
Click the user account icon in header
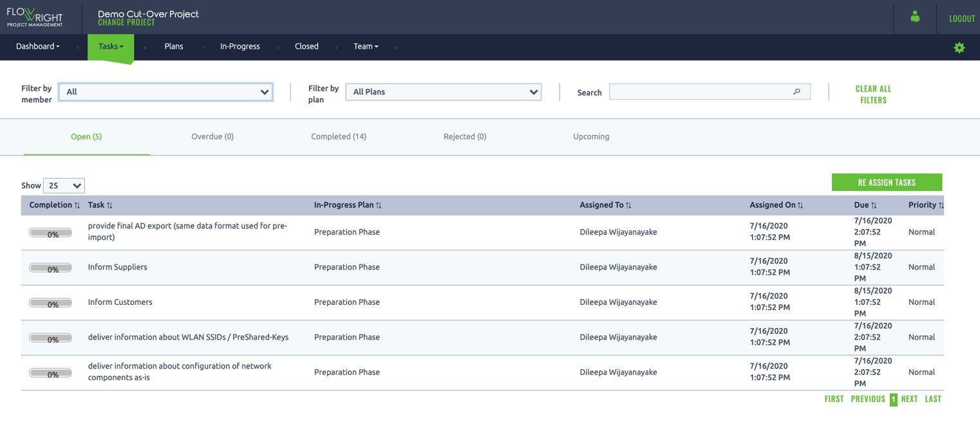click(x=915, y=17)
